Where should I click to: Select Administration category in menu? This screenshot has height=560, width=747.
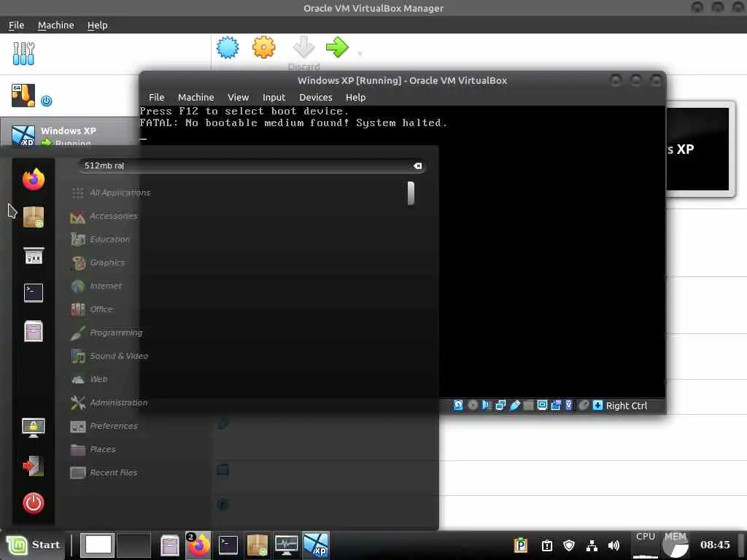(109, 402)
